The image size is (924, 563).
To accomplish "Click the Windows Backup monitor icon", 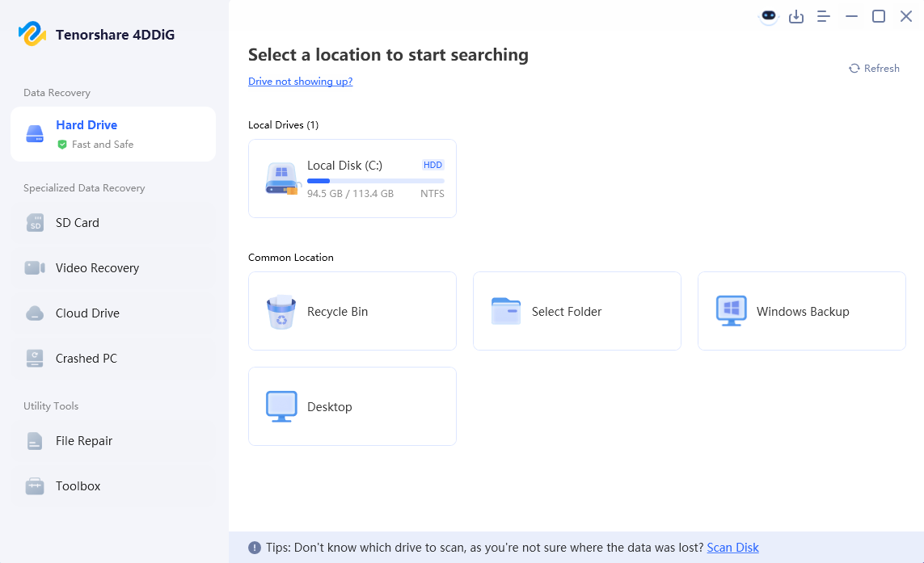I will pyautogui.click(x=731, y=312).
